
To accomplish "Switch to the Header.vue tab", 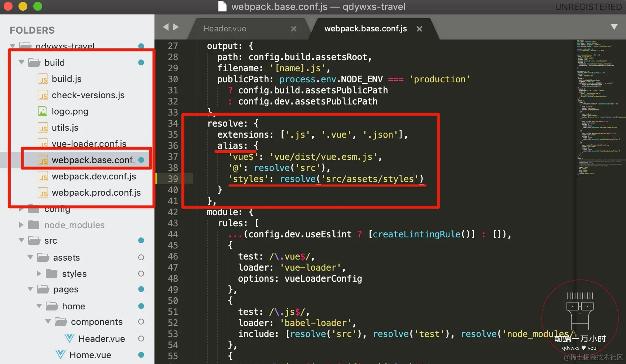I will tap(225, 29).
